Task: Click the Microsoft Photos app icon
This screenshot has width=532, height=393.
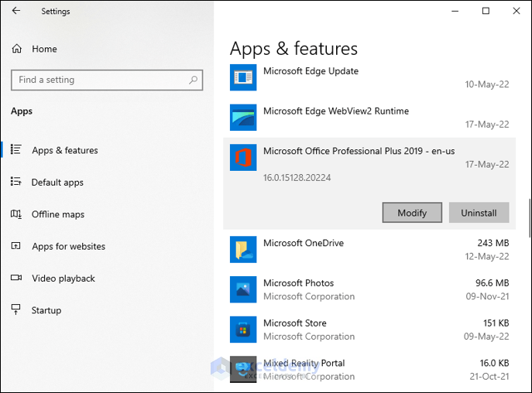Action: tap(243, 289)
